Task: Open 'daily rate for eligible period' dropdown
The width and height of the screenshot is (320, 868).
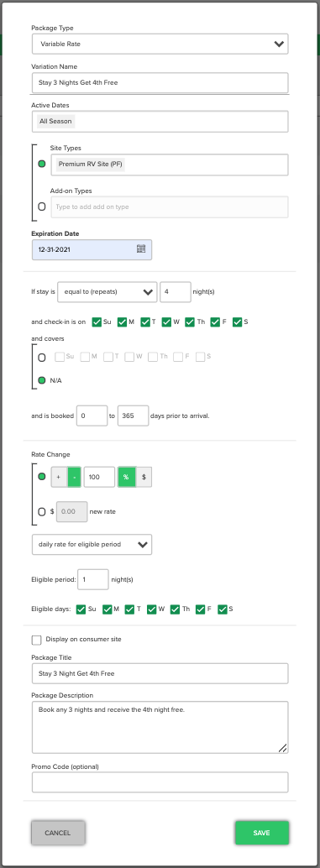Action: coord(92,544)
